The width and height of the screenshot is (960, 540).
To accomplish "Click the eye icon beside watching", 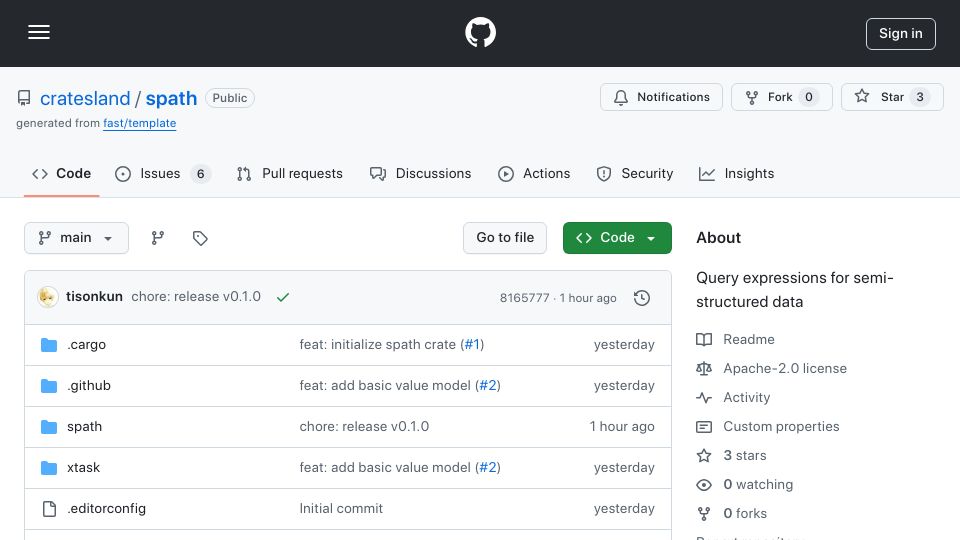I will coord(704,485).
